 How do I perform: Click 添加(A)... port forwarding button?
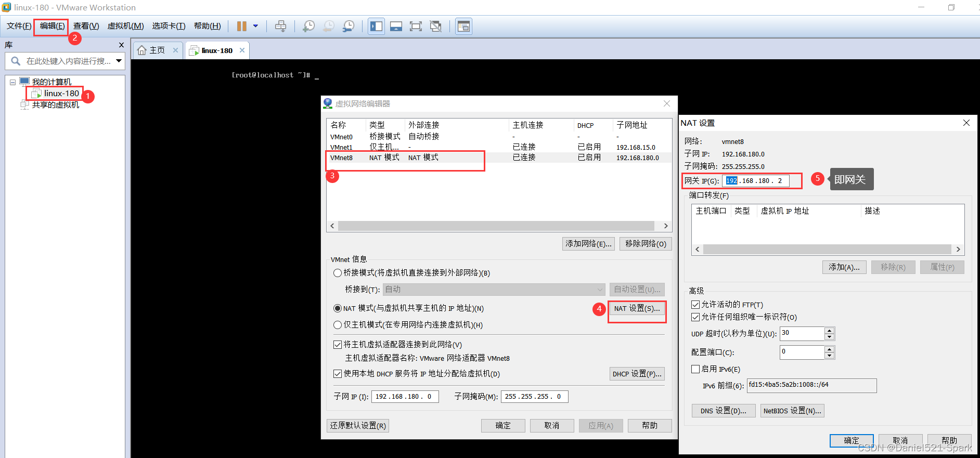[844, 267]
